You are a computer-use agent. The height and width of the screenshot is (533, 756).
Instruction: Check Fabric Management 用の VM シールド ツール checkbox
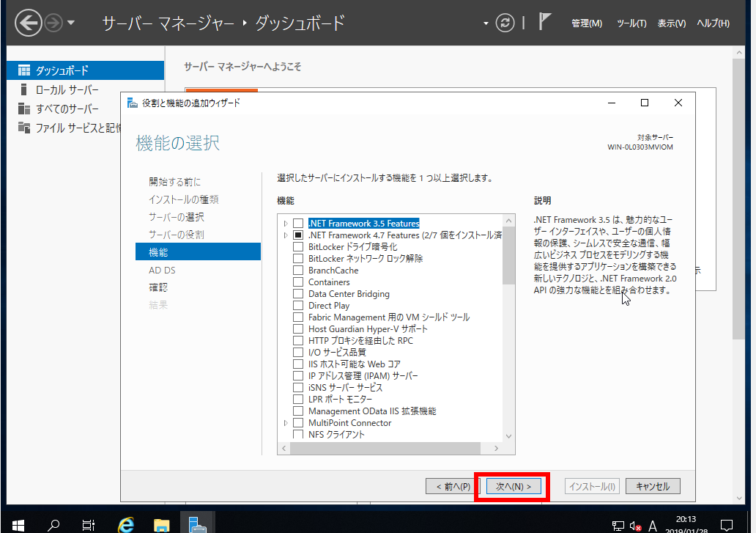click(x=298, y=317)
